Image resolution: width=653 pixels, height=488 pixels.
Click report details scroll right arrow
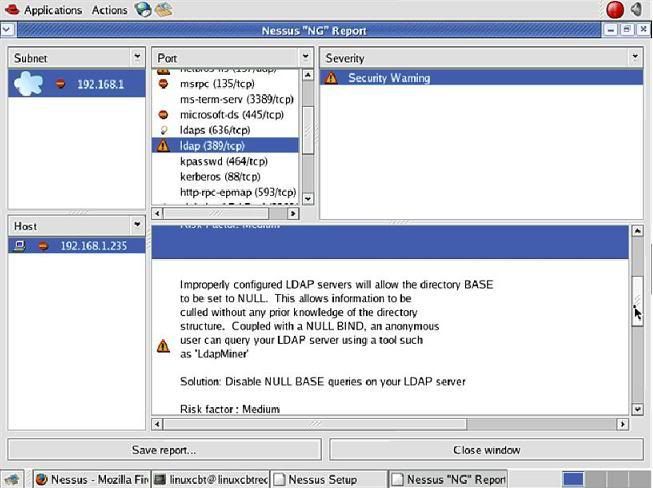[x=623, y=424]
